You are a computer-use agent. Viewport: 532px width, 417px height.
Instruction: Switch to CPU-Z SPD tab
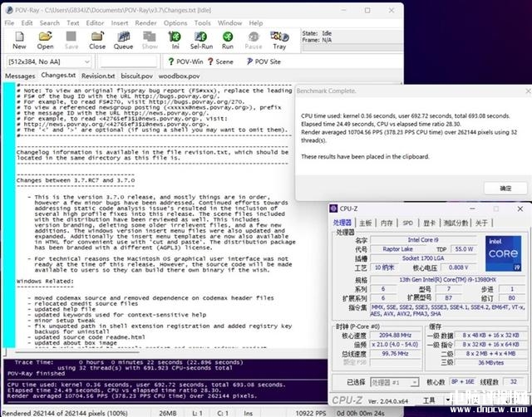[408, 223]
